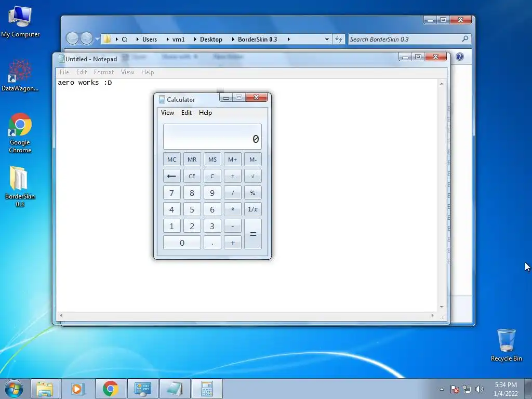
Task: Open Notepad Edit menu
Action: tap(82, 72)
